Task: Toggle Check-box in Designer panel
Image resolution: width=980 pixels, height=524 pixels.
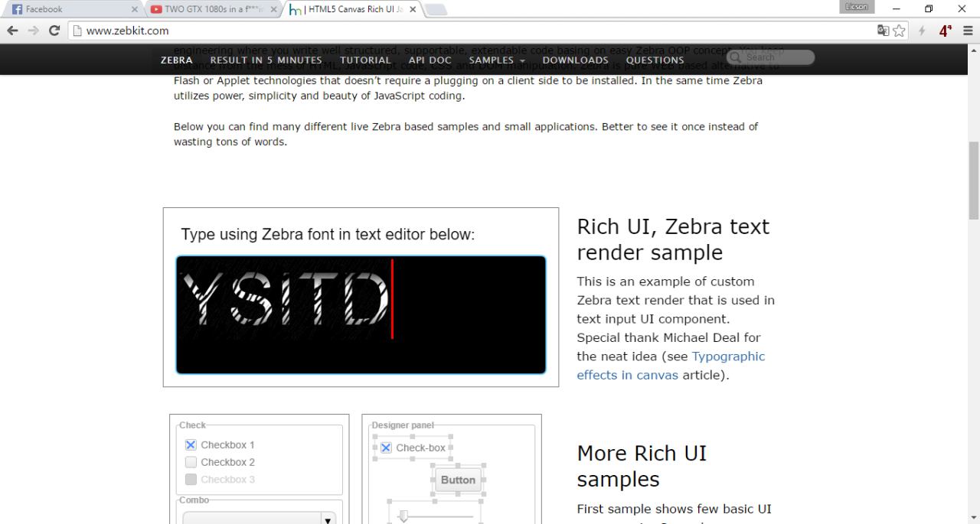Action: (386, 448)
